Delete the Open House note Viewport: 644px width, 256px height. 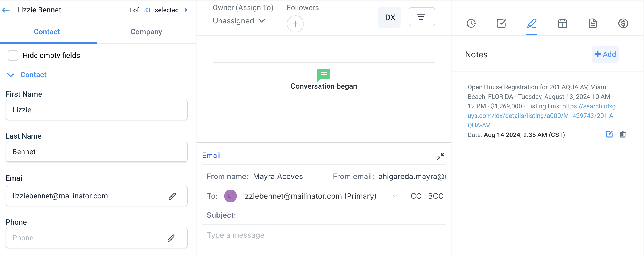pos(622,134)
